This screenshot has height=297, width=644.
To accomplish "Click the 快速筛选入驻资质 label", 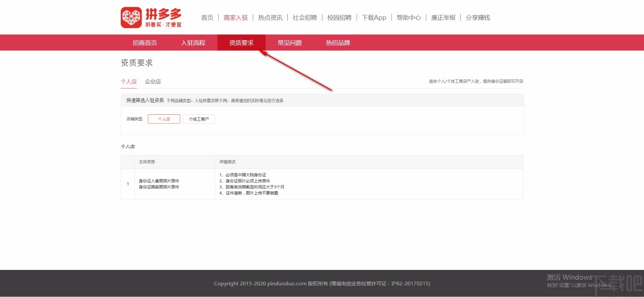I will coord(145,100).
